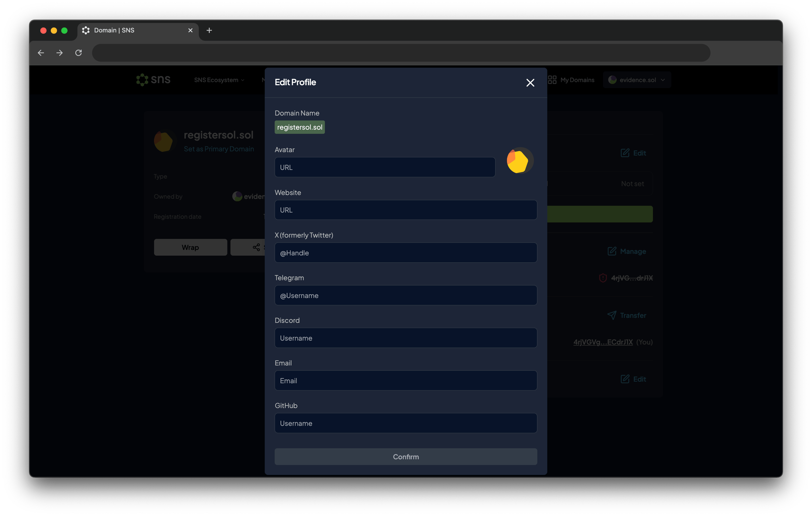Image resolution: width=812 pixels, height=516 pixels.
Task: Click the SNS logo icon
Action: click(x=142, y=80)
